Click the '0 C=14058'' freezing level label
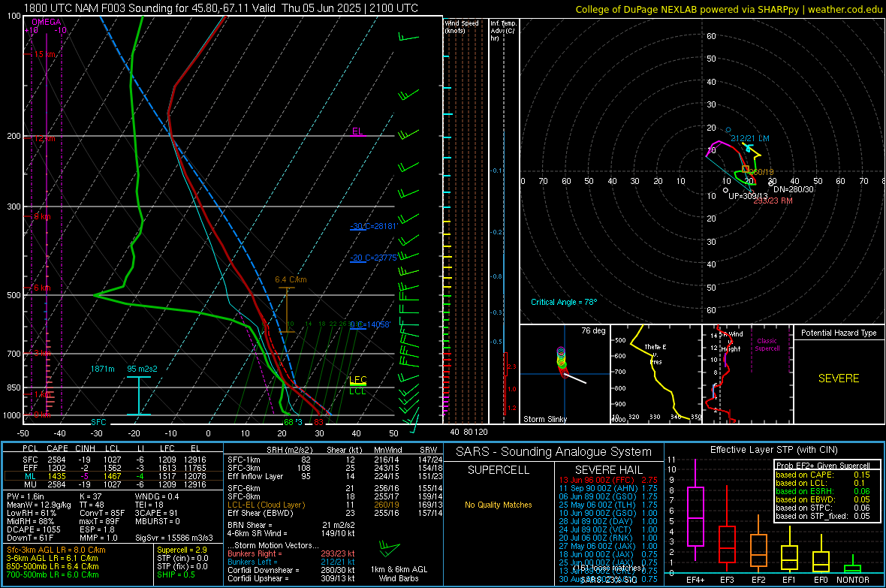 pos(370,324)
